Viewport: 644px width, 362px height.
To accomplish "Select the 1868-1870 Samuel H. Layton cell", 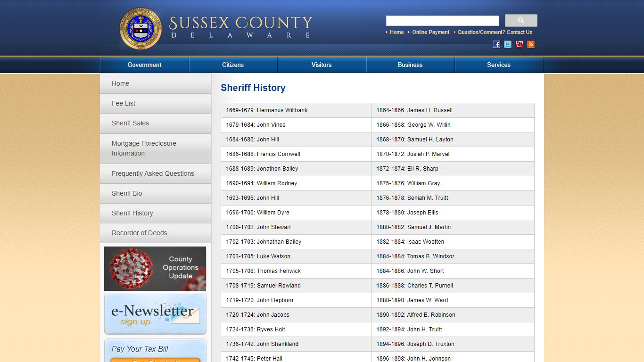I will coord(453,140).
